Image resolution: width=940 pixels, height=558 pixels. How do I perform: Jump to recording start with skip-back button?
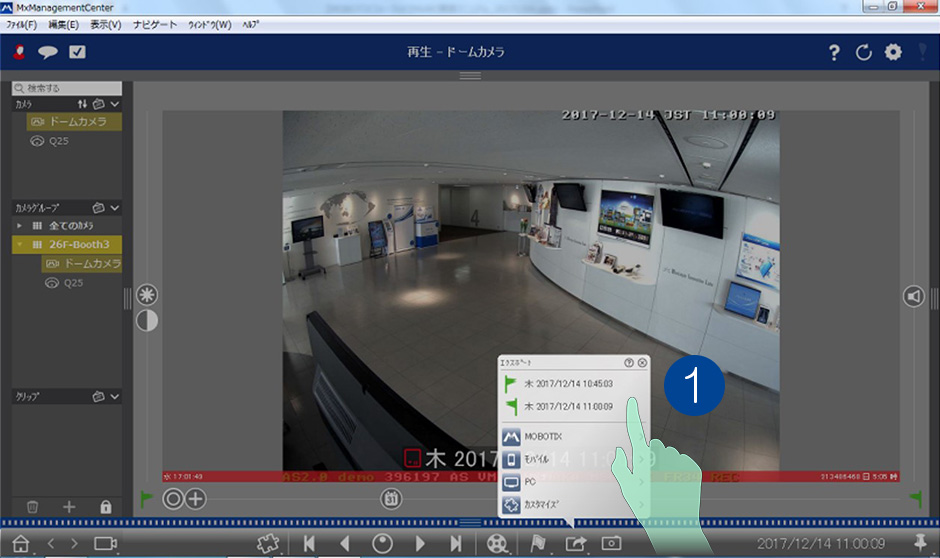tap(309, 544)
